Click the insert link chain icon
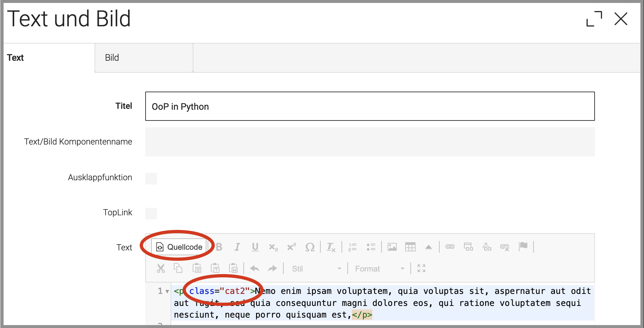 coord(450,247)
